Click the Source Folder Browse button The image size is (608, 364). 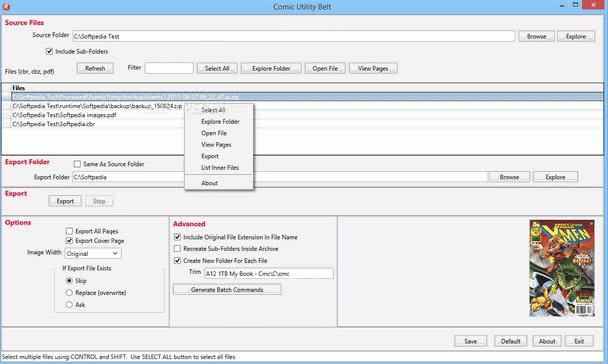(536, 36)
